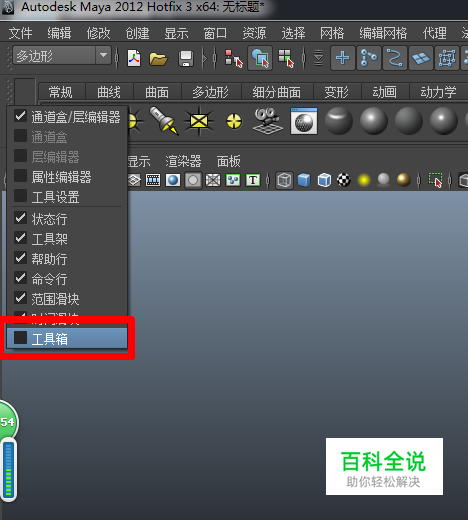Activate select by component type icon
Image resolution: width=468 pixels, height=520 pixels.
point(286,59)
